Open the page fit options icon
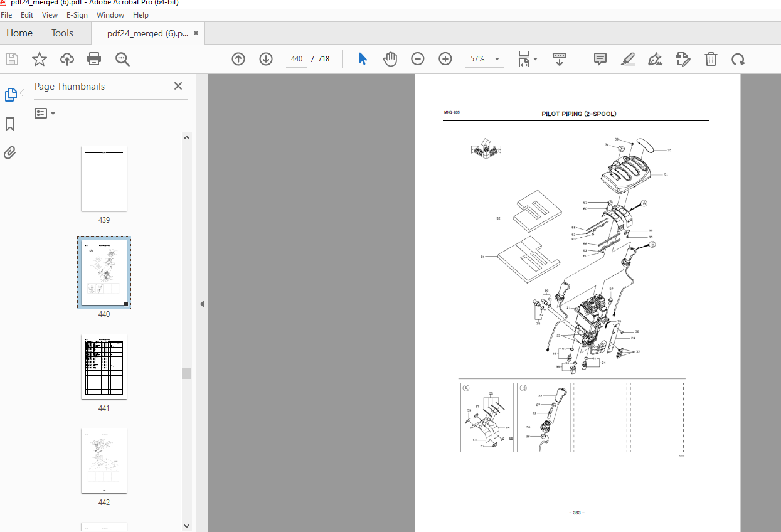The width and height of the screenshot is (781, 532). coord(528,59)
